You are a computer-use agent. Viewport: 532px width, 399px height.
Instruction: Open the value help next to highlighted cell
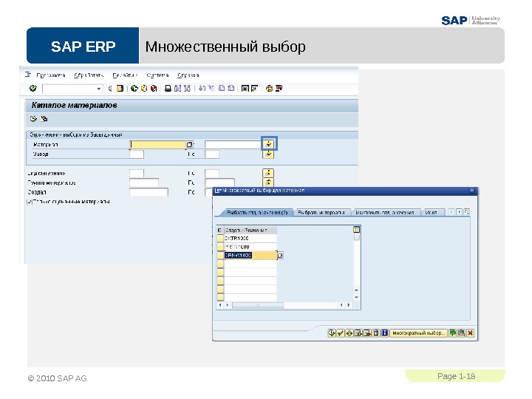(280, 256)
